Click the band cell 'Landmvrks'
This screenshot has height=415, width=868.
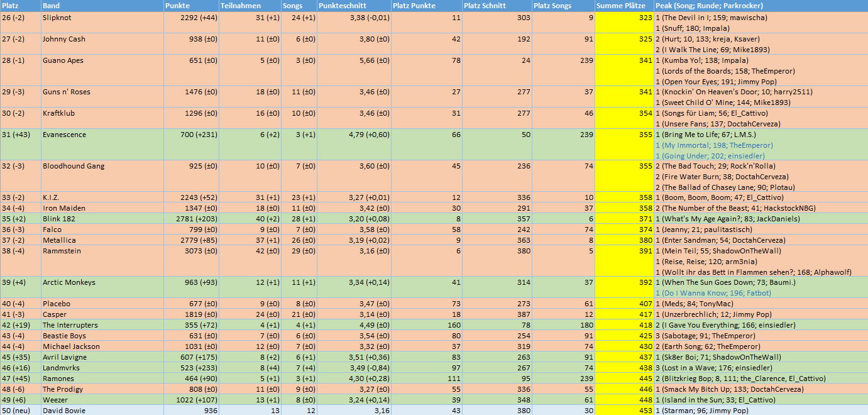coord(102,368)
